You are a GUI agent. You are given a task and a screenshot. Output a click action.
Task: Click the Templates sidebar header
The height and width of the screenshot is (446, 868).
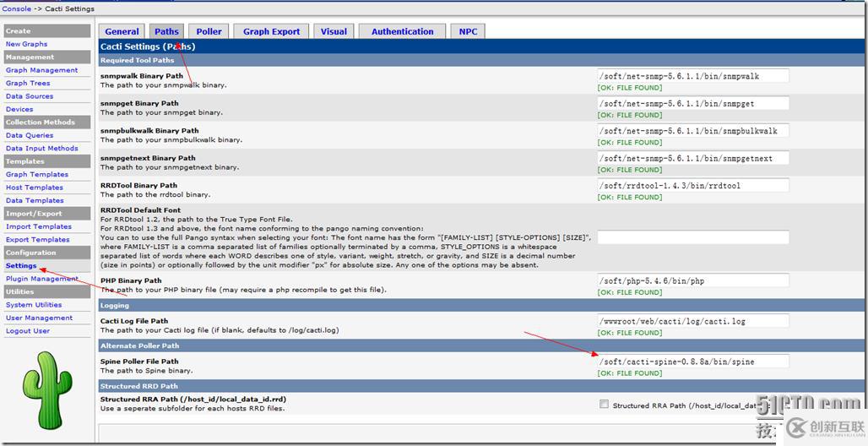coord(47,161)
